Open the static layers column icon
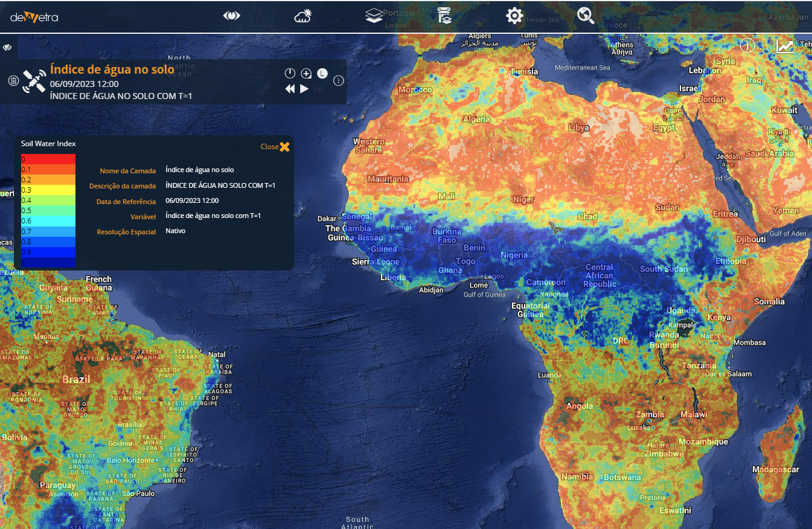 445,16
